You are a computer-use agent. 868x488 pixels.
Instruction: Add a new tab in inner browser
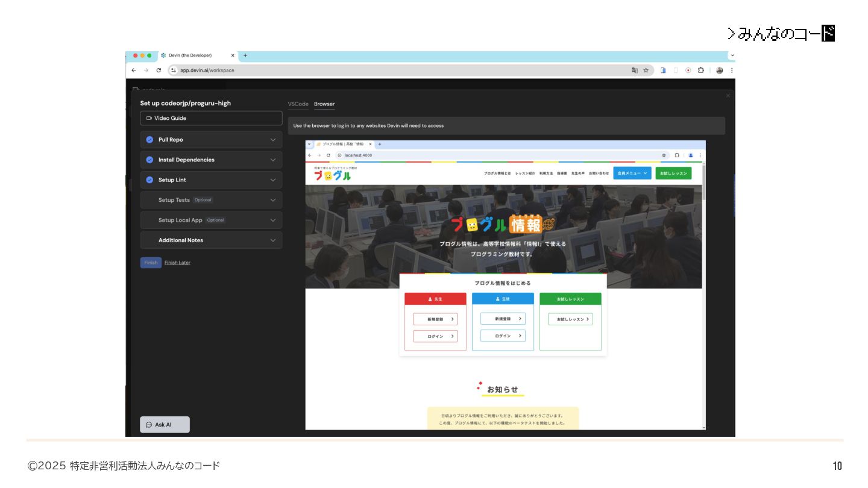tap(380, 145)
